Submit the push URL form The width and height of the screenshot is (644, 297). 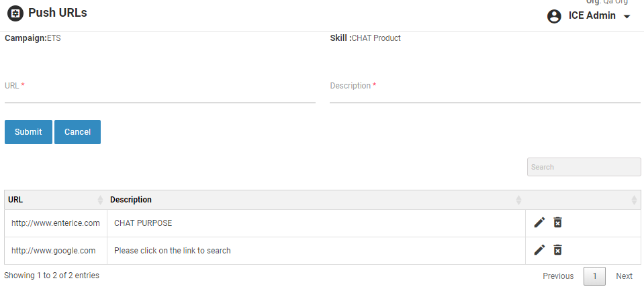(x=28, y=132)
